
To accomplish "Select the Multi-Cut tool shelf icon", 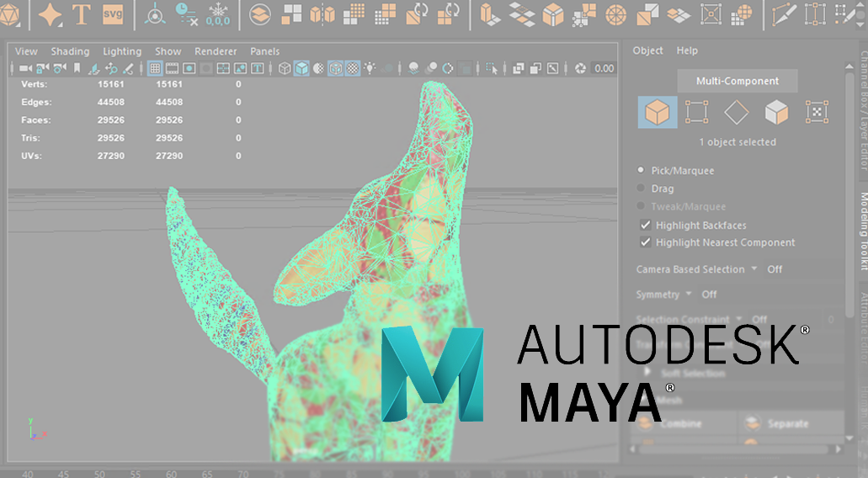I will pos(783,14).
